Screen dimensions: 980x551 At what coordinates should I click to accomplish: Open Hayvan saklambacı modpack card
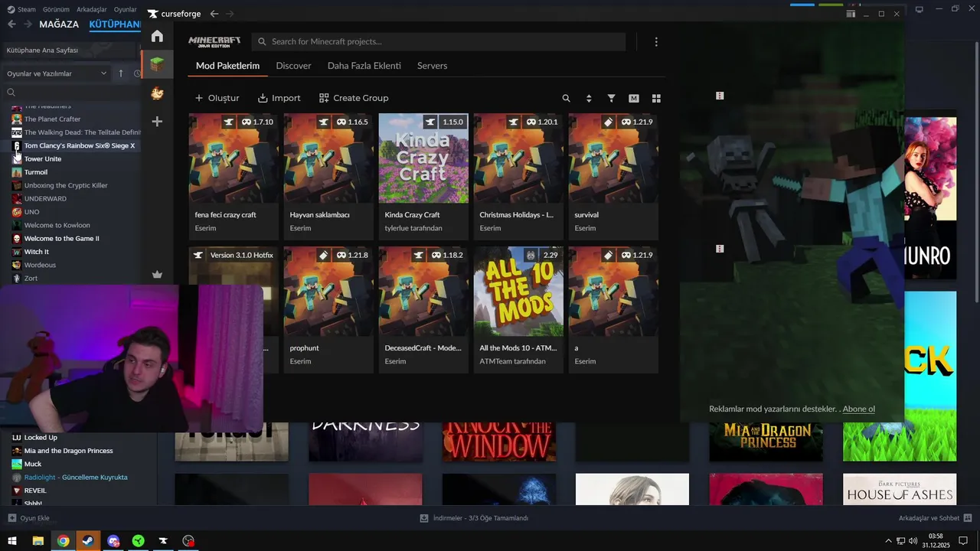pos(328,177)
